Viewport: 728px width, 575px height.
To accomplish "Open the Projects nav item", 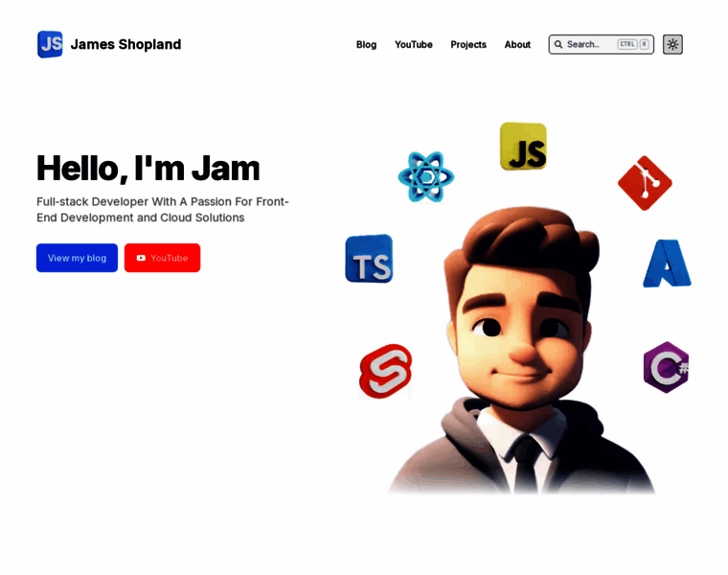I will [468, 45].
